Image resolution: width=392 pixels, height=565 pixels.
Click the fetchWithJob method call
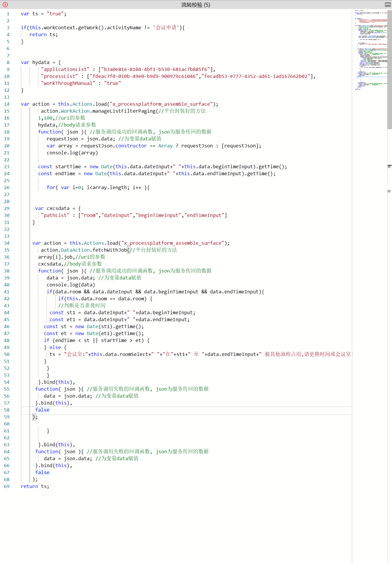tap(109, 250)
